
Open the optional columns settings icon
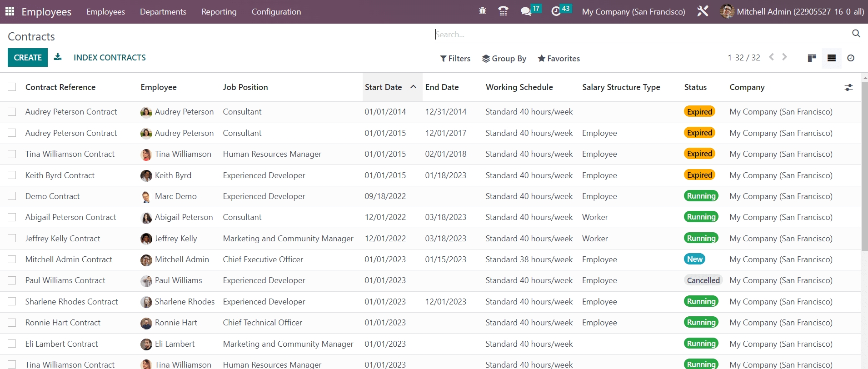pyautogui.click(x=848, y=87)
